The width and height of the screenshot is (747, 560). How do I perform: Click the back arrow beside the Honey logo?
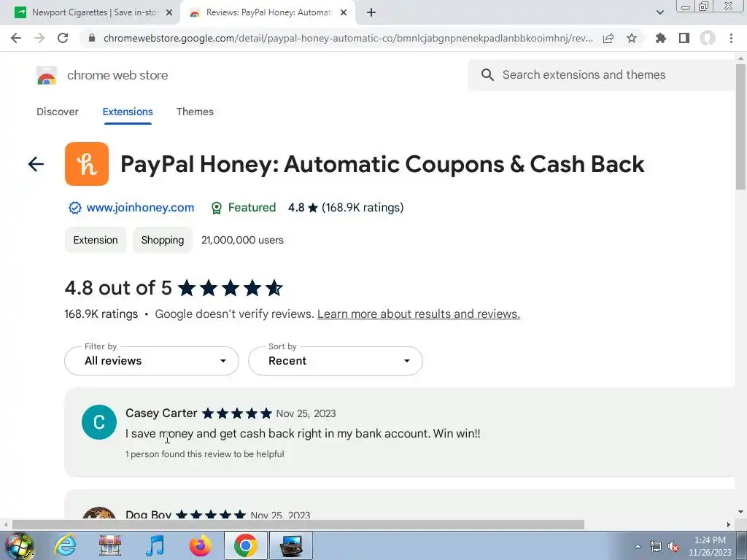click(x=36, y=164)
